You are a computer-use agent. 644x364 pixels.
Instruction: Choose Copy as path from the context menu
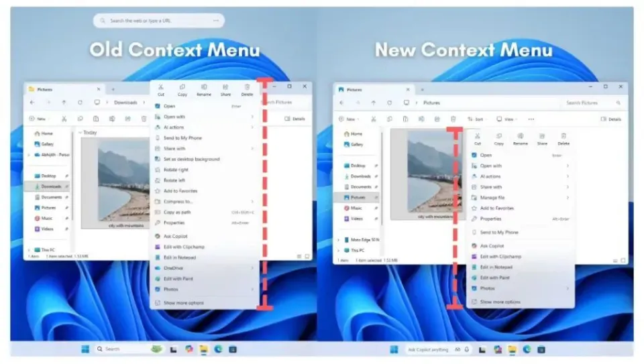pyautogui.click(x=177, y=212)
